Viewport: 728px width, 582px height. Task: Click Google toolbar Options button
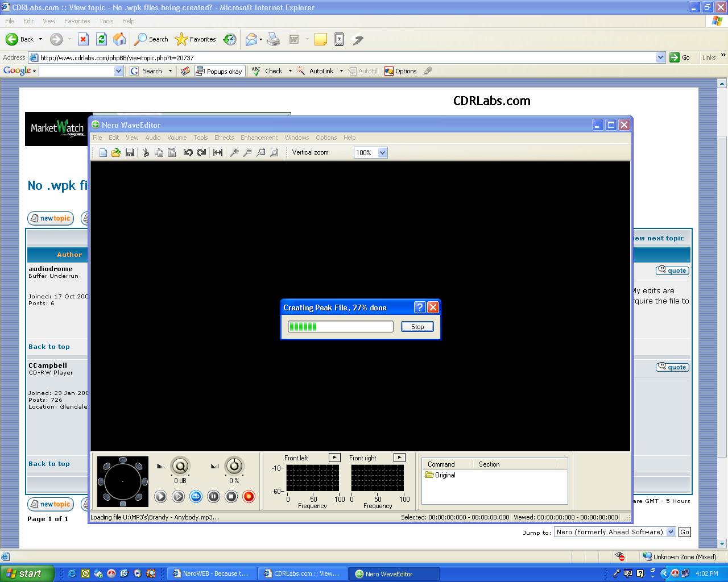pyautogui.click(x=400, y=71)
